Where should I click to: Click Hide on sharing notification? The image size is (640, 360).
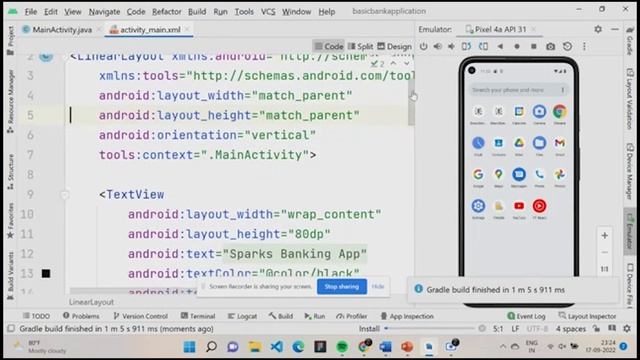pyautogui.click(x=378, y=287)
